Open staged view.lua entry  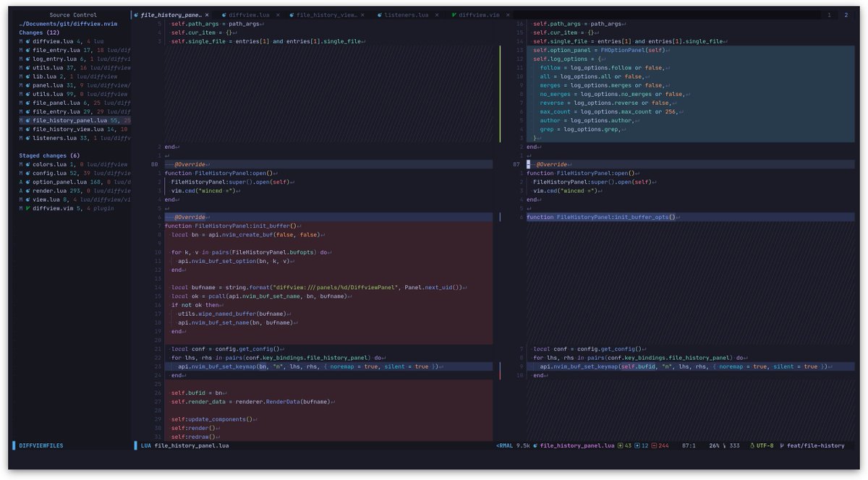(x=75, y=200)
